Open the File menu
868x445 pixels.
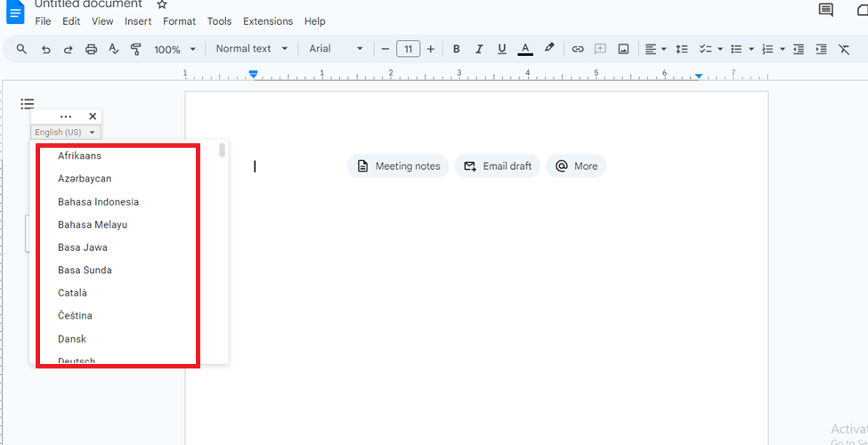(x=43, y=21)
